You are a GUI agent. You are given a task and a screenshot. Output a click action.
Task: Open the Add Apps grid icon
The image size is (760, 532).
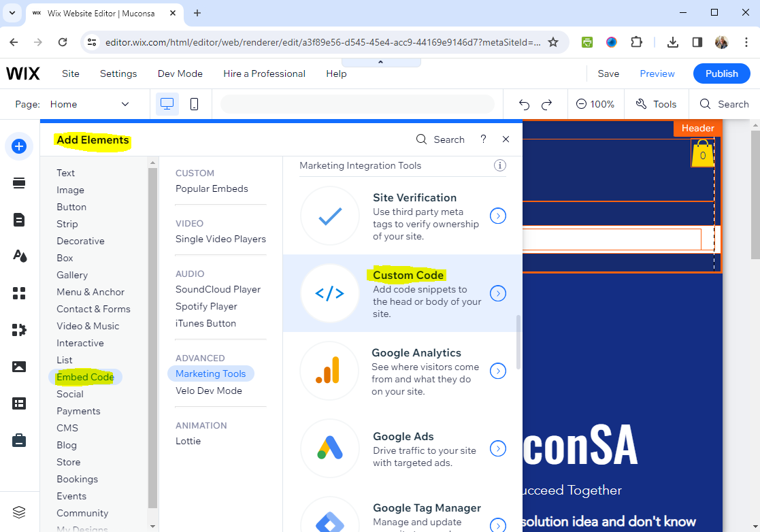point(19,293)
